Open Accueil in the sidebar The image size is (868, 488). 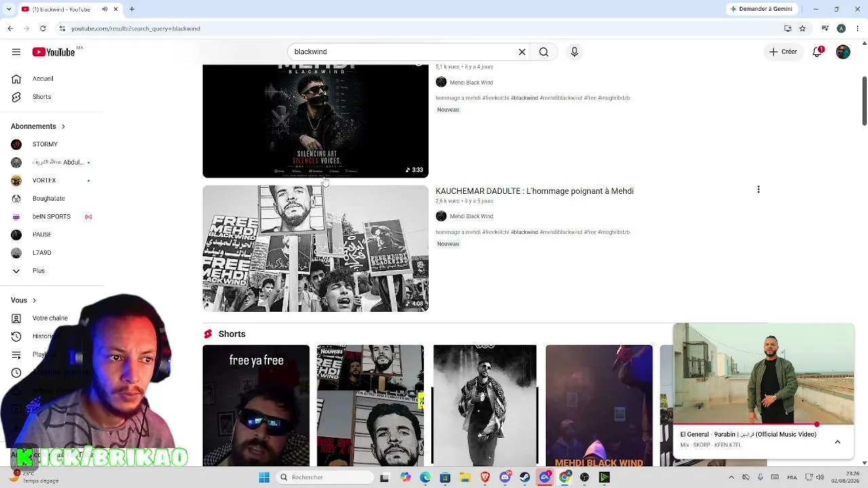click(x=52, y=79)
